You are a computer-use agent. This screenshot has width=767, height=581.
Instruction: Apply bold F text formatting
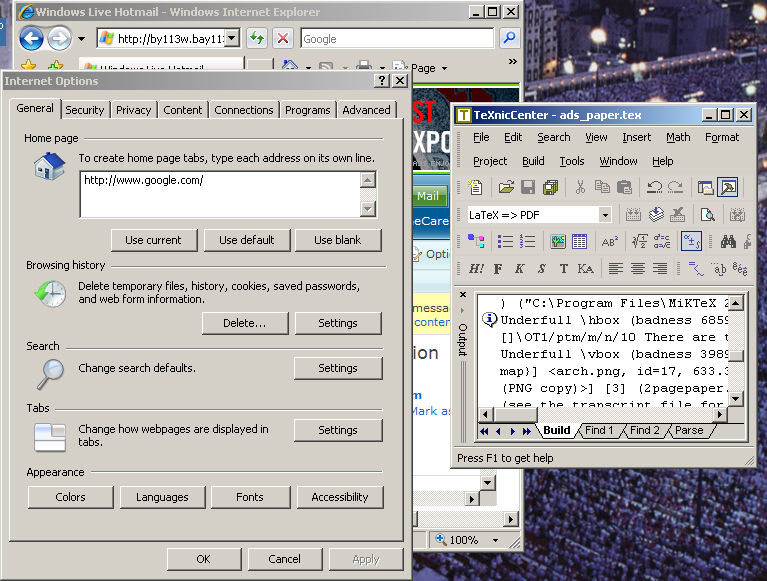pyautogui.click(x=498, y=268)
